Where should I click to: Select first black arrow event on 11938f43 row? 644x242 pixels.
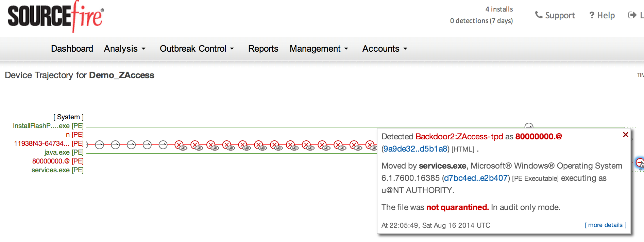coord(99,145)
